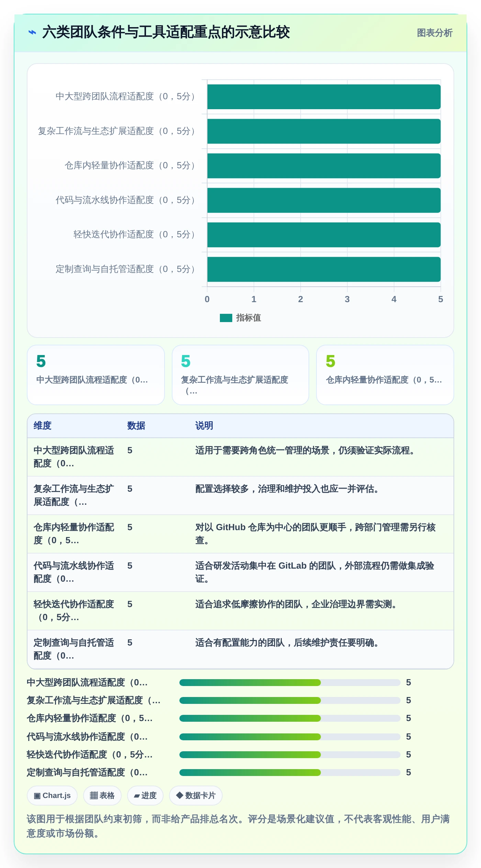Screen dimensions: 481x868
Task: Select the 仓库内轻量协作适配度 chart bar
Action: 324,166
